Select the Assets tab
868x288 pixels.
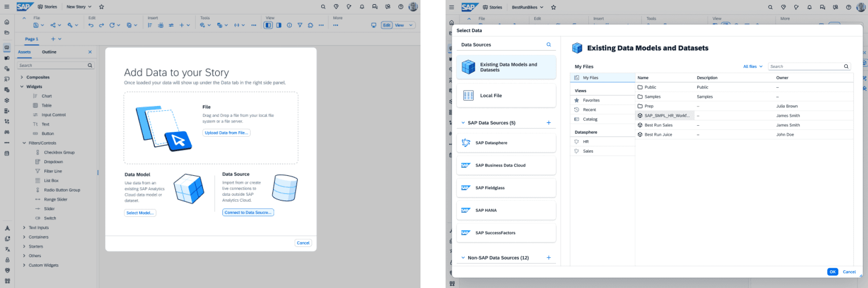click(x=24, y=52)
